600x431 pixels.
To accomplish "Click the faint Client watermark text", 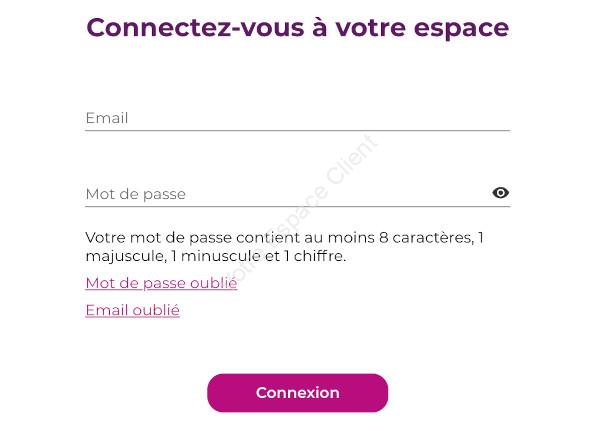I will [x=352, y=159].
